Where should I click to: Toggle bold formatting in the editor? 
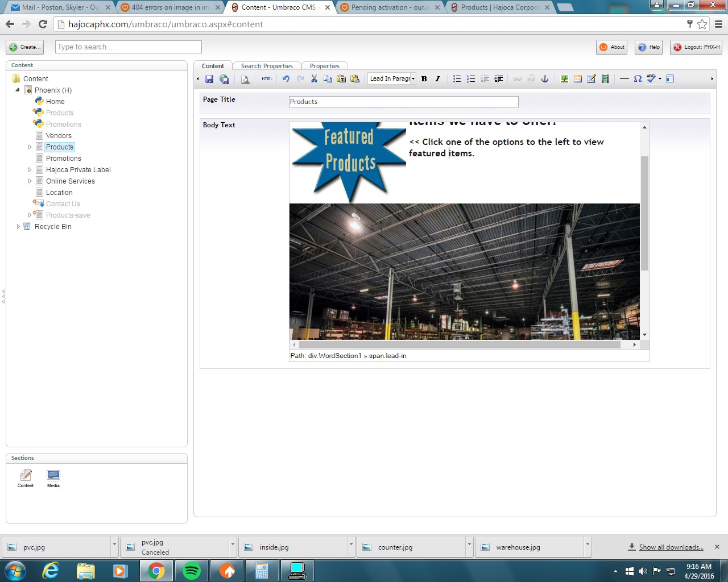(x=424, y=79)
